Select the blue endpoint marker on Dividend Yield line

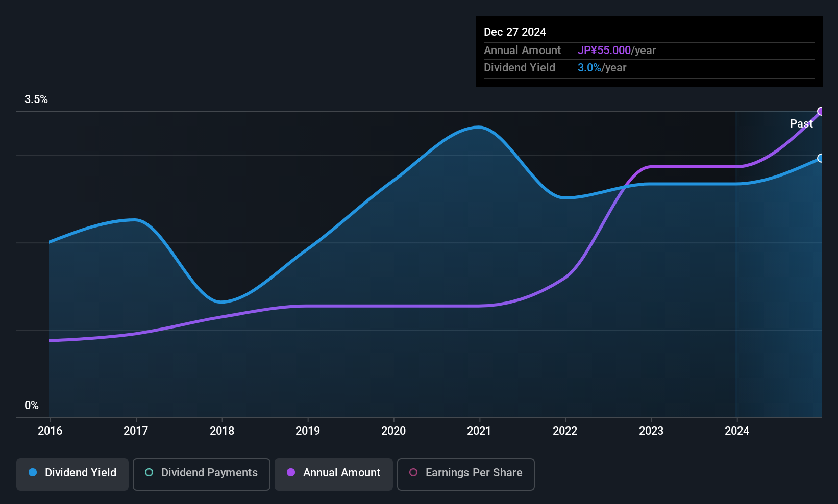pyautogui.click(x=821, y=158)
